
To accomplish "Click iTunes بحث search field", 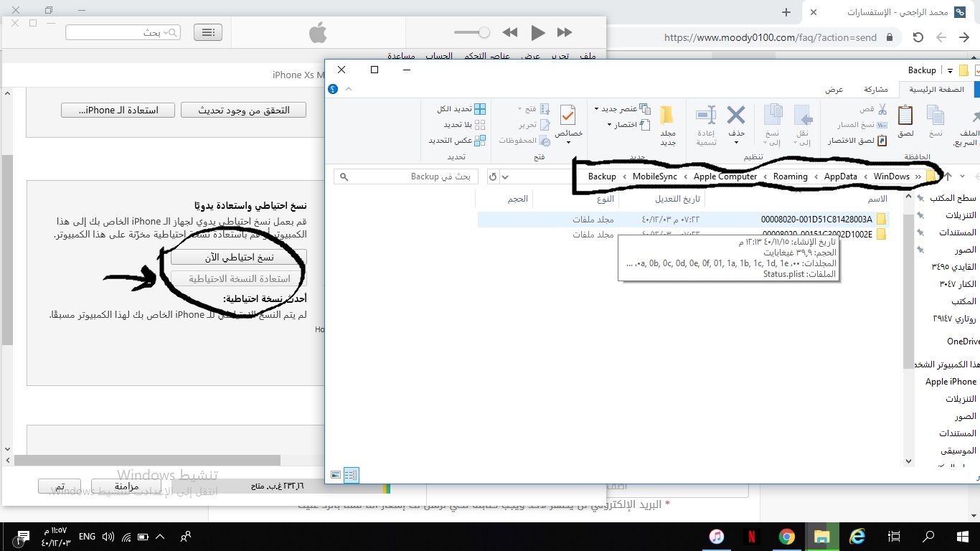I will [123, 32].
